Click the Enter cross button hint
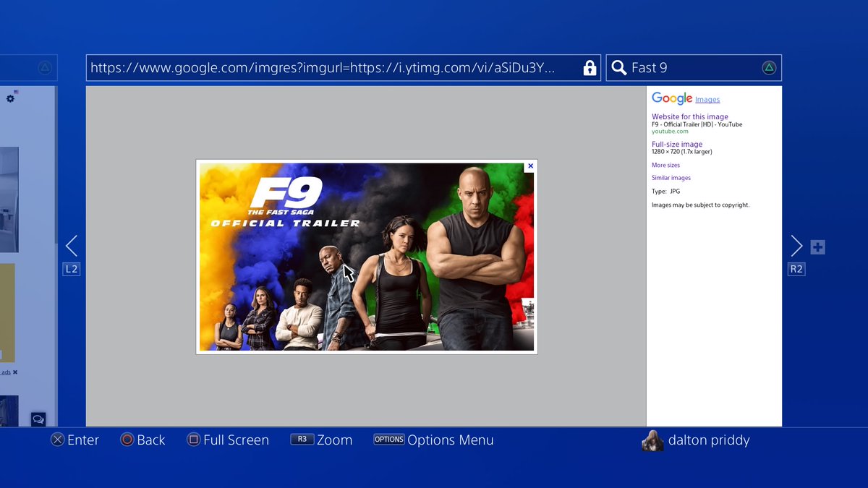The width and height of the screenshot is (868, 488). point(75,440)
